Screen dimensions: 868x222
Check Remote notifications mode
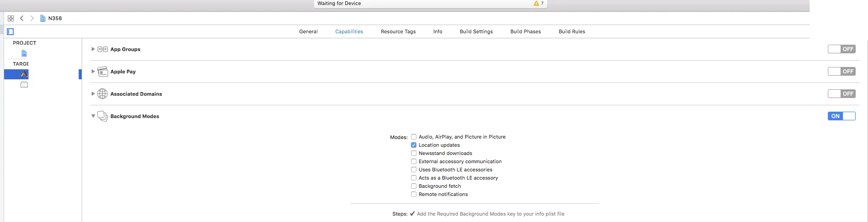414,194
